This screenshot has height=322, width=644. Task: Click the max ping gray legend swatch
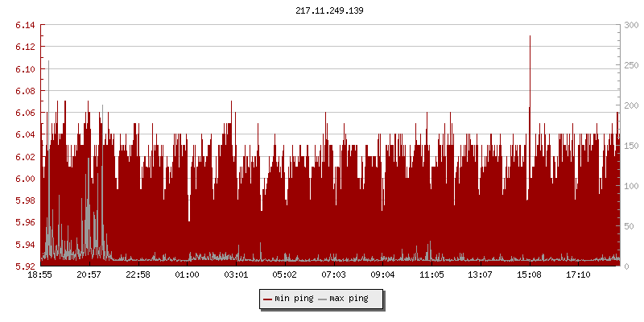pyautogui.click(x=323, y=299)
